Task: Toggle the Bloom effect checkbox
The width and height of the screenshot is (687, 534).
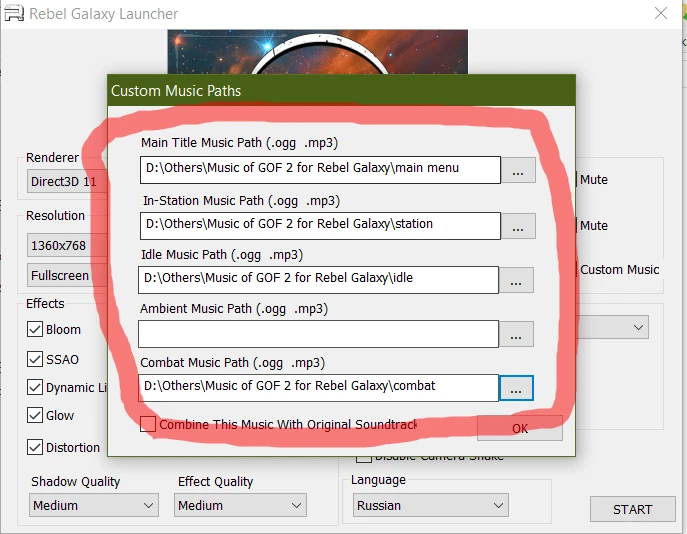Action: click(x=35, y=329)
